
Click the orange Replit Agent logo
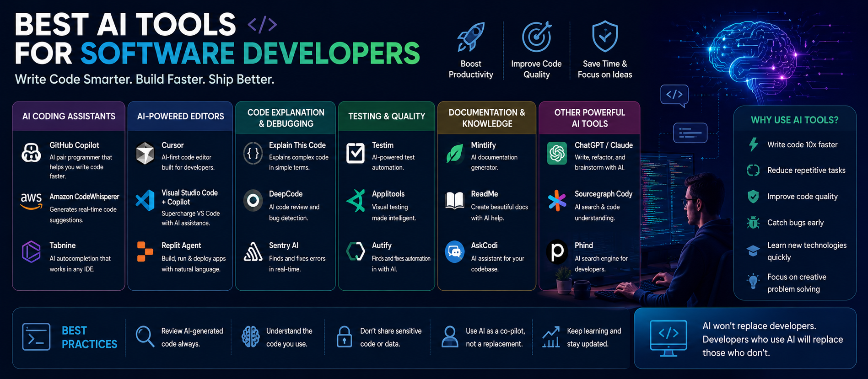pos(145,251)
